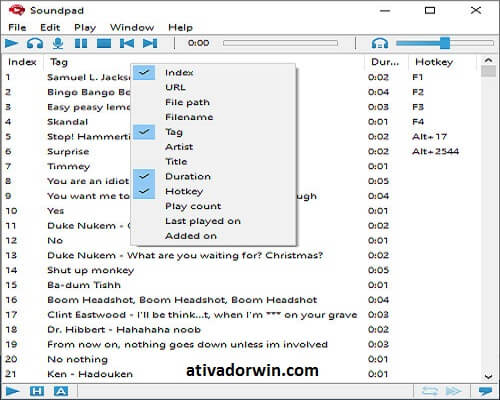Skip to the next sound
The width and height of the screenshot is (500, 400).
tap(150, 43)
